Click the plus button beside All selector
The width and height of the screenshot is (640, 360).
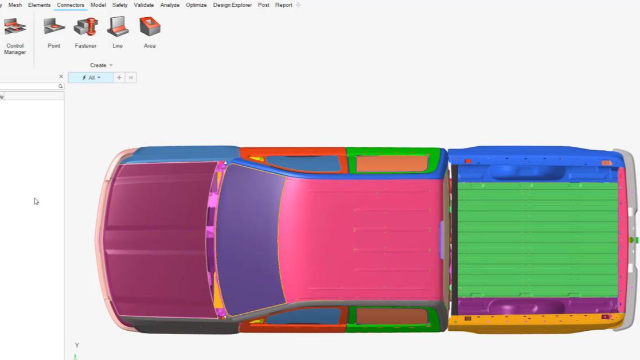coord(119,78)
